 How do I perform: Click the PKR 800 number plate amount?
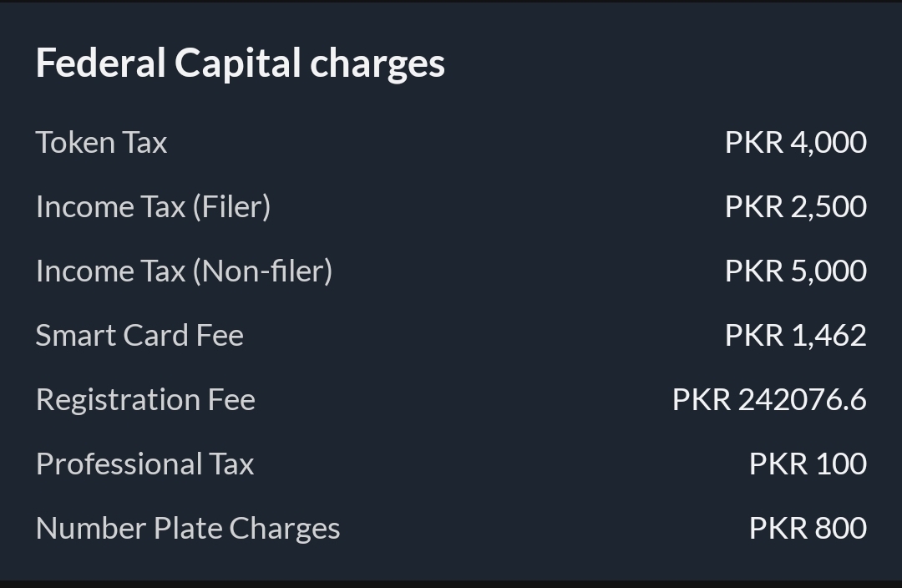(808, 529)
